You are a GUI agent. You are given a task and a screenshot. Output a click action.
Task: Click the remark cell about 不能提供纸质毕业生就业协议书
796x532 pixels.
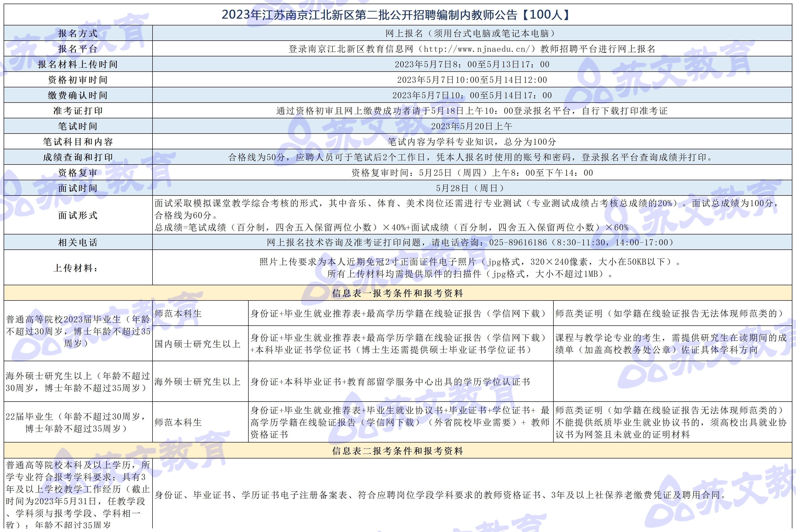[673, 422]
